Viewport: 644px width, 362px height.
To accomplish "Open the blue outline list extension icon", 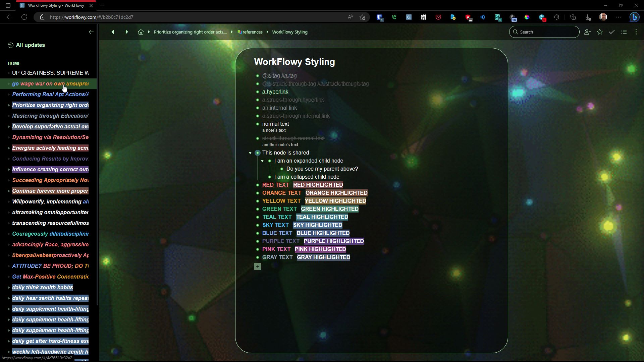I will click(409, 17).
